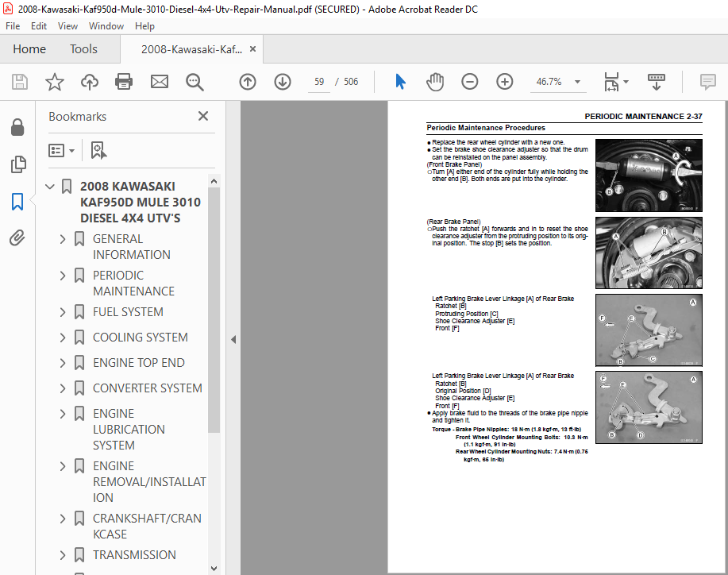Print the document
Image resolution: width=728 pixels, height=575 pixels.
(x=124, y=83)
